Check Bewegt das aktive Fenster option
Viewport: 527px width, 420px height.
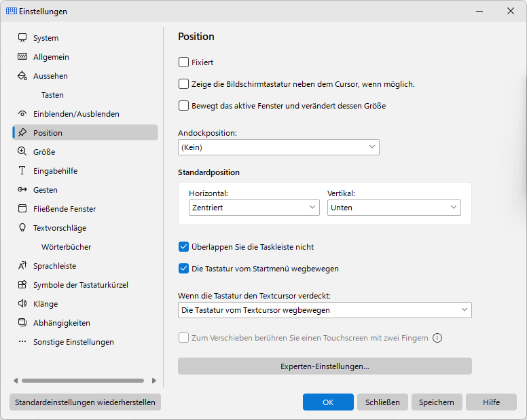[183, 106]
